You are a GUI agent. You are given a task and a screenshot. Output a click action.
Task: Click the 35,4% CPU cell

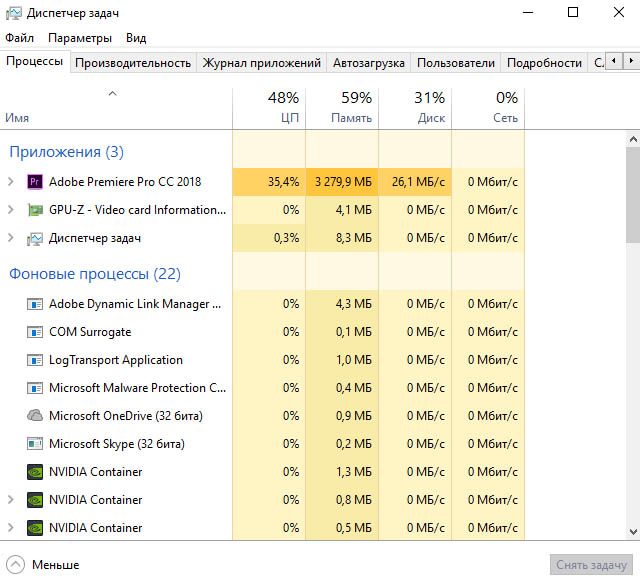[269, 182]
